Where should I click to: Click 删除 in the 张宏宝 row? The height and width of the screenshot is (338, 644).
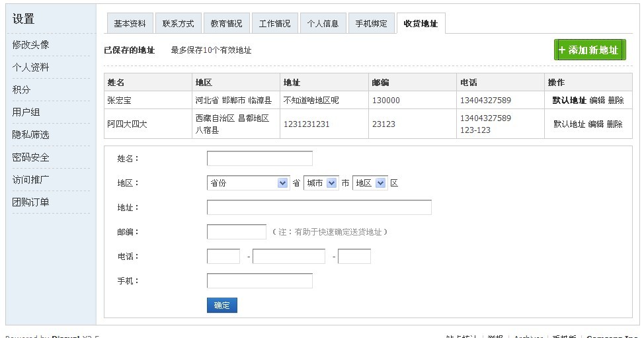click(616, 100)
